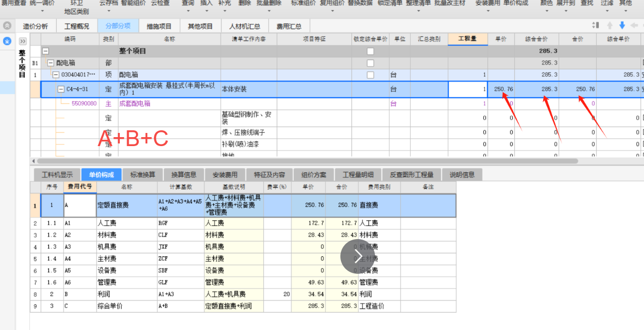This screenshot has height=330, width=644.
Task: Toggle the 锁定综合单价 checkbox in the 整个项目 row
Action: pyautogui.click(x=370, y=51)
